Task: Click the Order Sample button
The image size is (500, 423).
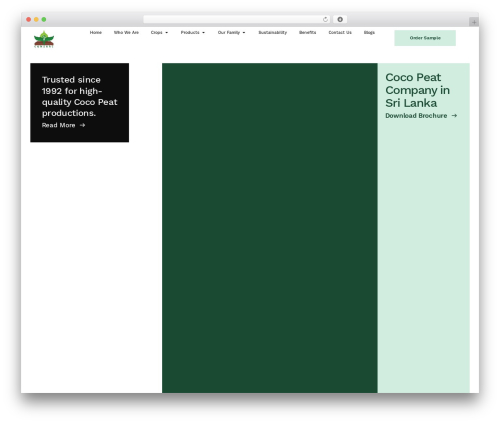Action: coord(425,38)
